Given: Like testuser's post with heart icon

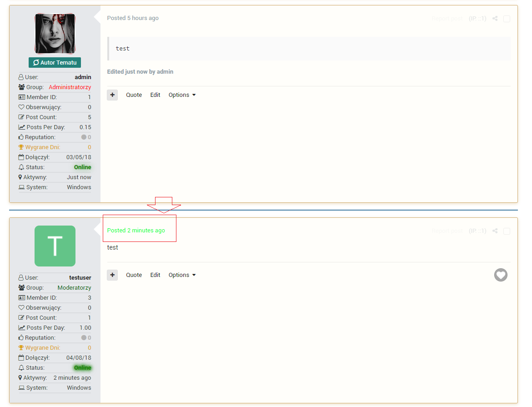Looking at the screenshot, I should [x=501, y=275].
